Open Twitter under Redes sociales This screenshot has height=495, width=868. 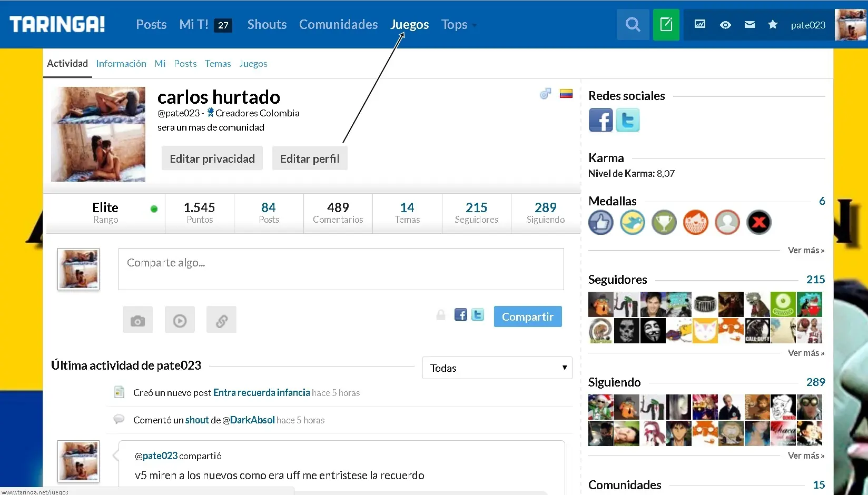click(628, 120)
